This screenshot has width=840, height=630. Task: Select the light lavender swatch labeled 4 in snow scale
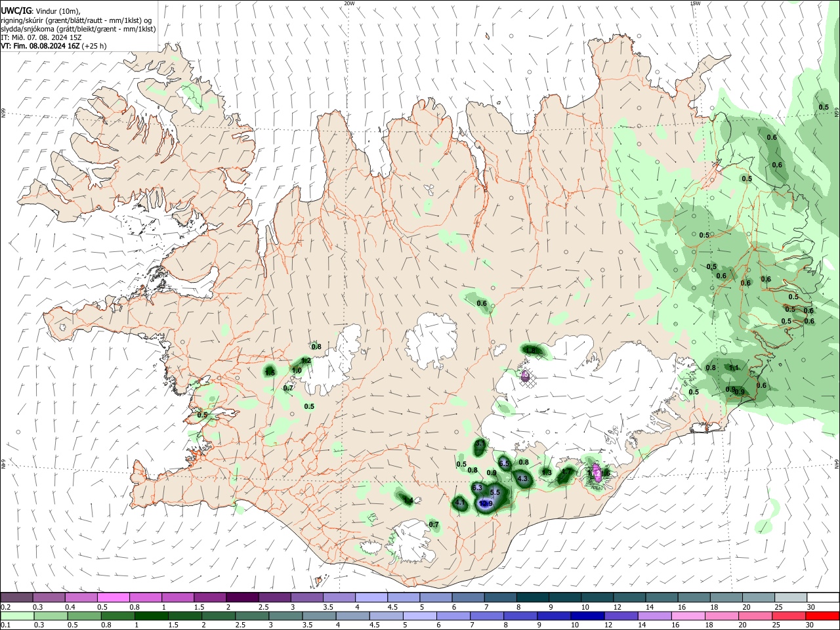pyautogui.click(x=371, y=597)
